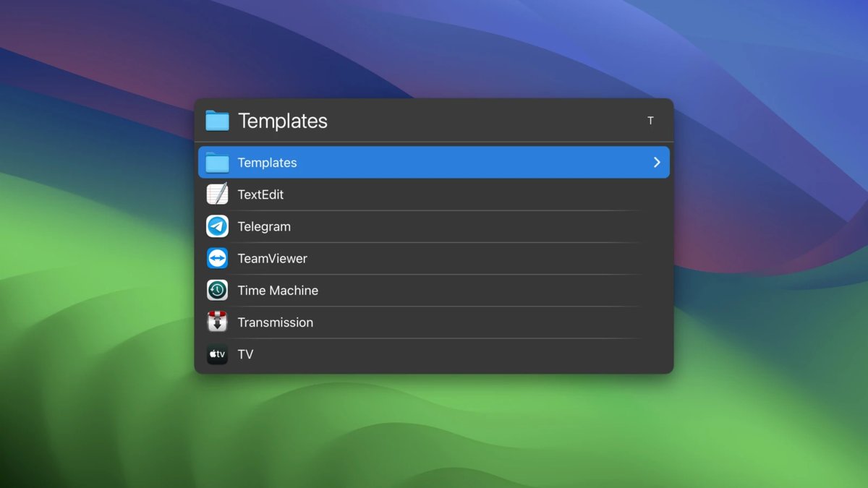
Task: Click the blue Templates folder icon
Action: pos(217,162)
